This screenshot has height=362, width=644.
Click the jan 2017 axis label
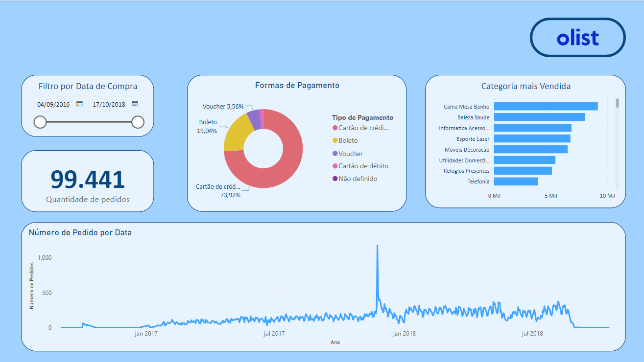pyautogui.click(x=146, y=334)
